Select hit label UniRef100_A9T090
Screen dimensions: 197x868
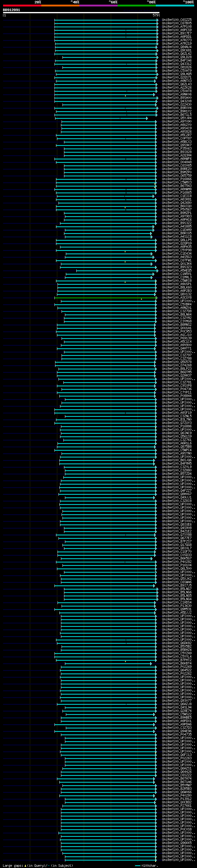[x=177, y=121]
